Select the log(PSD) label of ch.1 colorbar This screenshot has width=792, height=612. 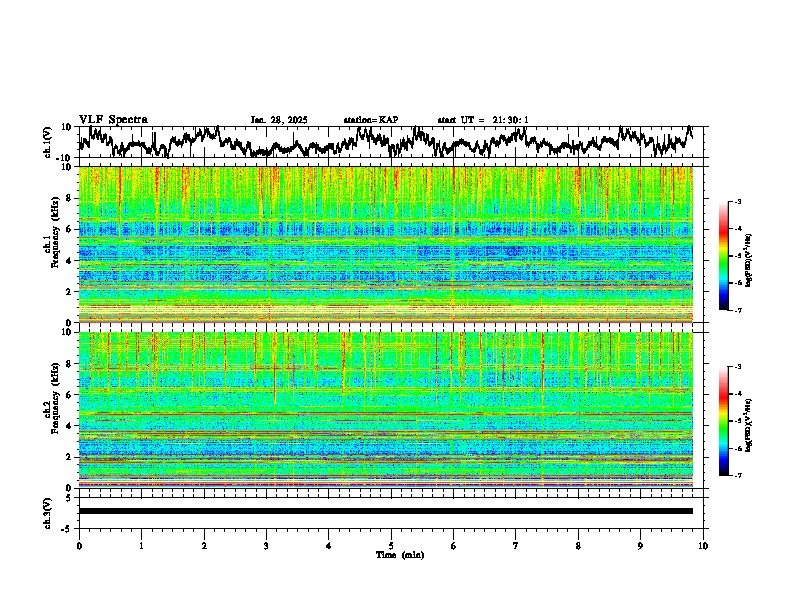pos(749,261)
